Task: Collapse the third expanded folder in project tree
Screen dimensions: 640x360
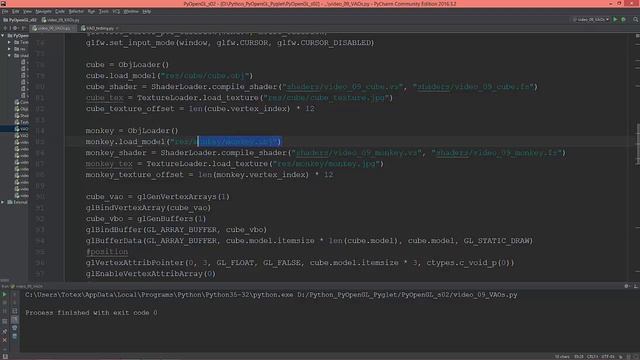Action: pos(9,55)
